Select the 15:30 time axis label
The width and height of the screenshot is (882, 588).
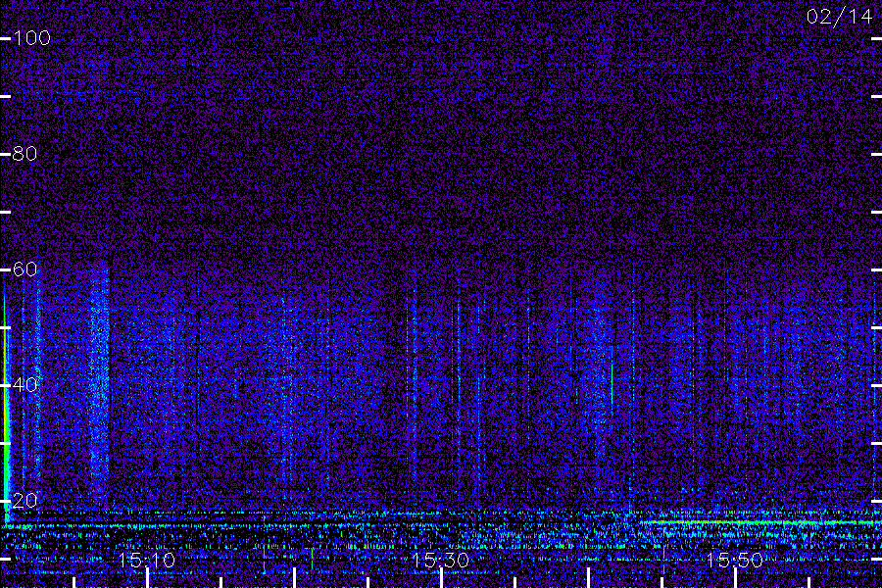point(441,561)
